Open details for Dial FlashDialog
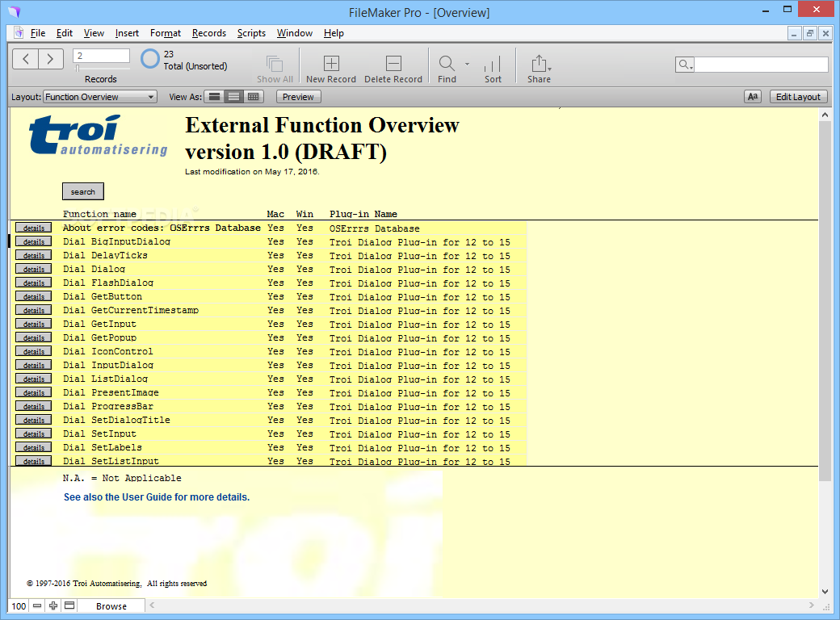 [x=34, y=283]
